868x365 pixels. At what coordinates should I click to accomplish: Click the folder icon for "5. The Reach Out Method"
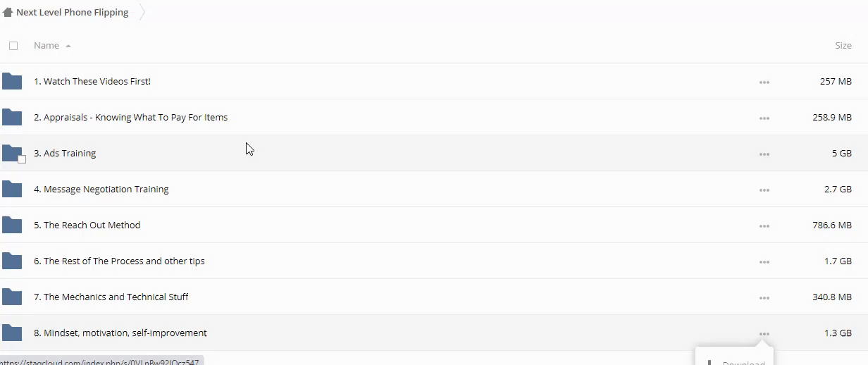tap(12, 225)
